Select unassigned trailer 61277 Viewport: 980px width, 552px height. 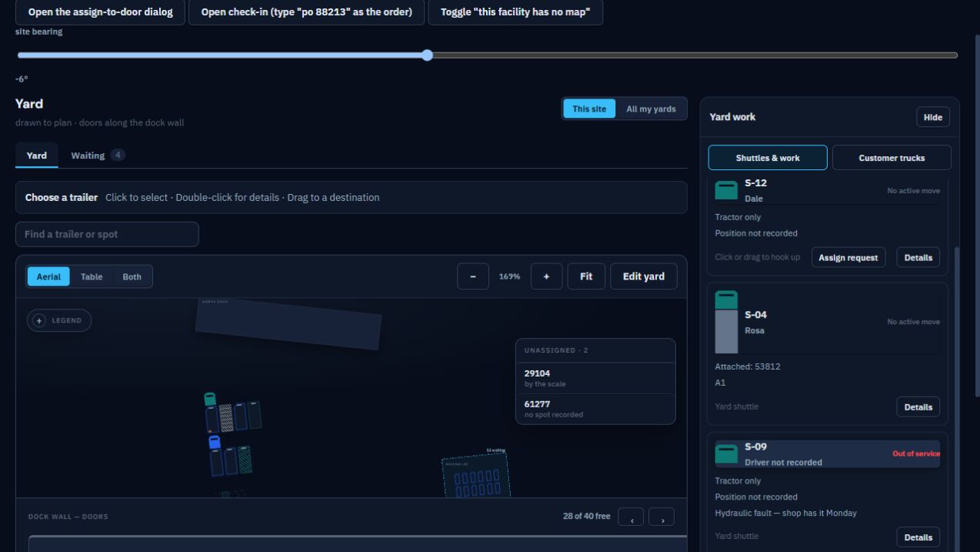[595, 409]
